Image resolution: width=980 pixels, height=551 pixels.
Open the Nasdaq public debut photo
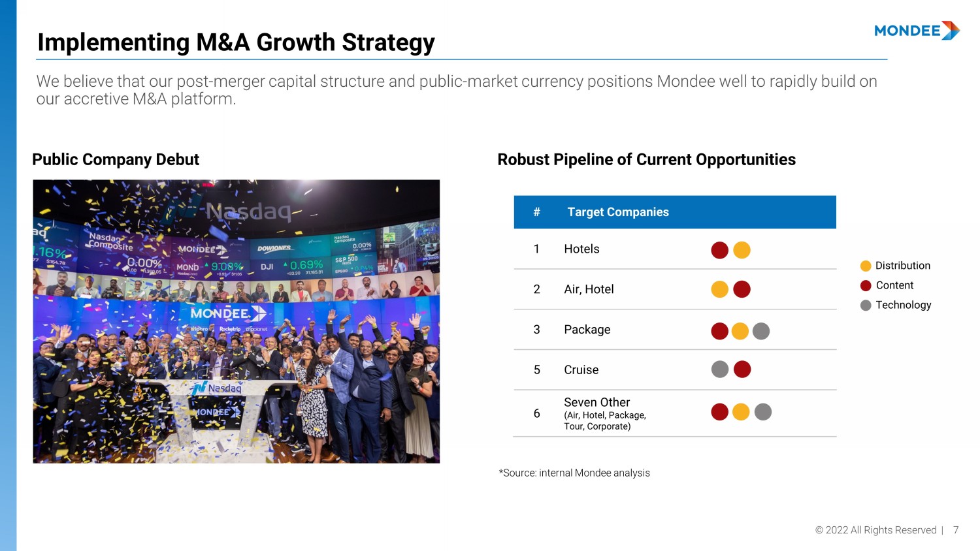[236, 321]
